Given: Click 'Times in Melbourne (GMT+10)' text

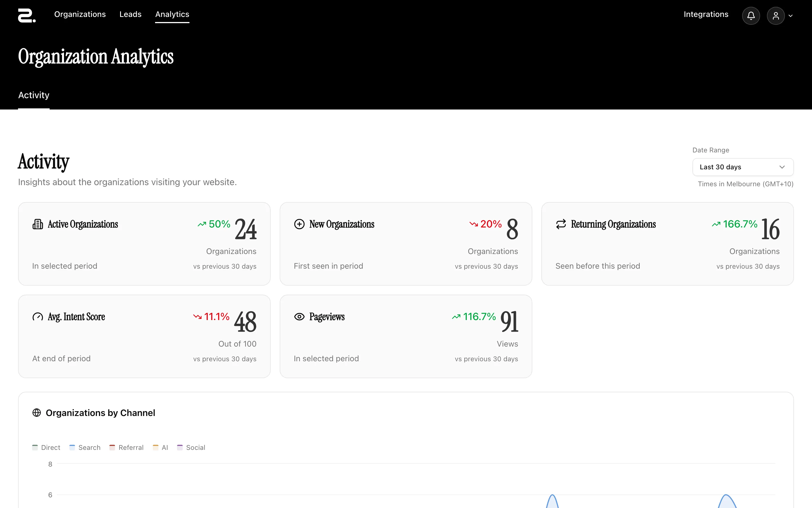Looking at the screenshot, I should [x=745, y=184].
